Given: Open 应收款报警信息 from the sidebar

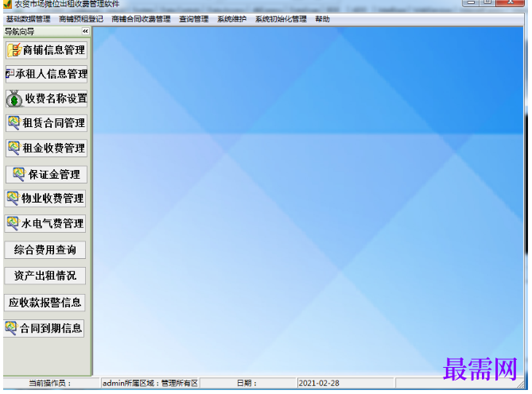Looking at the screenshot, I should [45, 302].
